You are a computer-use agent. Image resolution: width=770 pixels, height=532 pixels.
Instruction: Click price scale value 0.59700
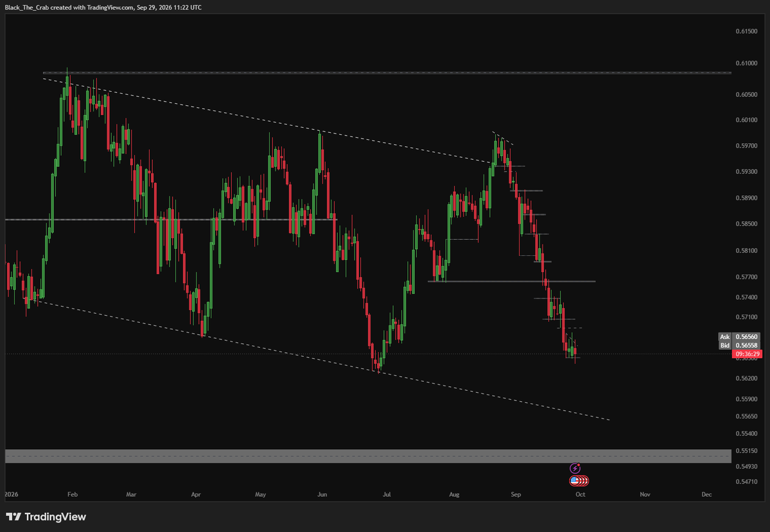click(x=746, y=146)
